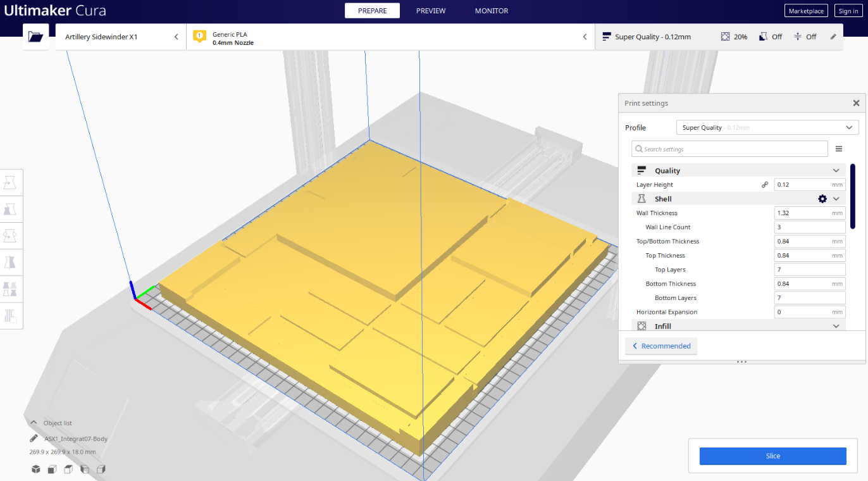
Task: Click the Bottom Thickness value field
Action: (x=810, y=284)
